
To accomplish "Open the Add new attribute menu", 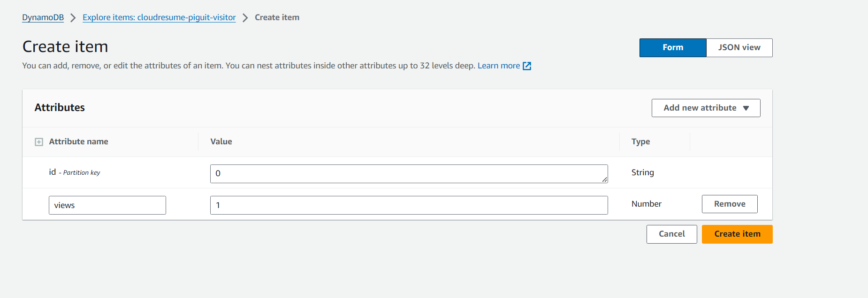I will (x=706, y=108).
